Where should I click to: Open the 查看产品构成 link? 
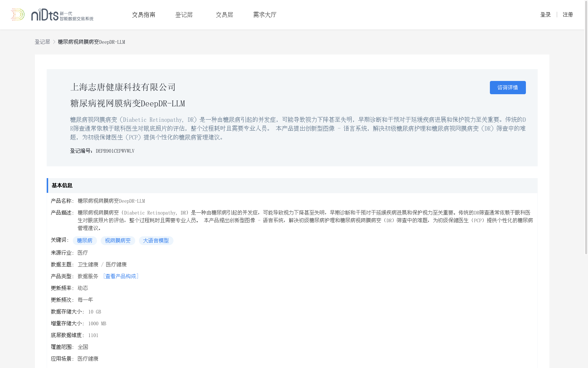pos(121,276)
